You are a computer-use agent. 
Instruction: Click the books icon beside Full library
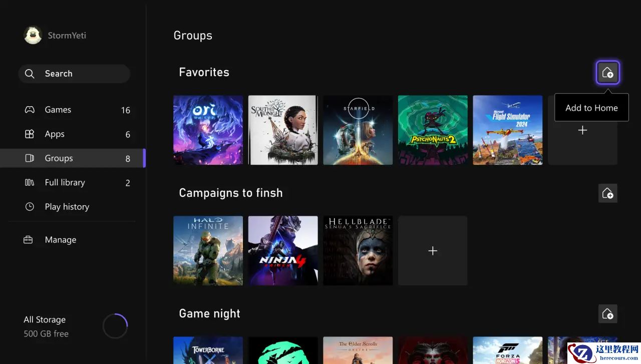pyautogui.click(x=30, y=182)
